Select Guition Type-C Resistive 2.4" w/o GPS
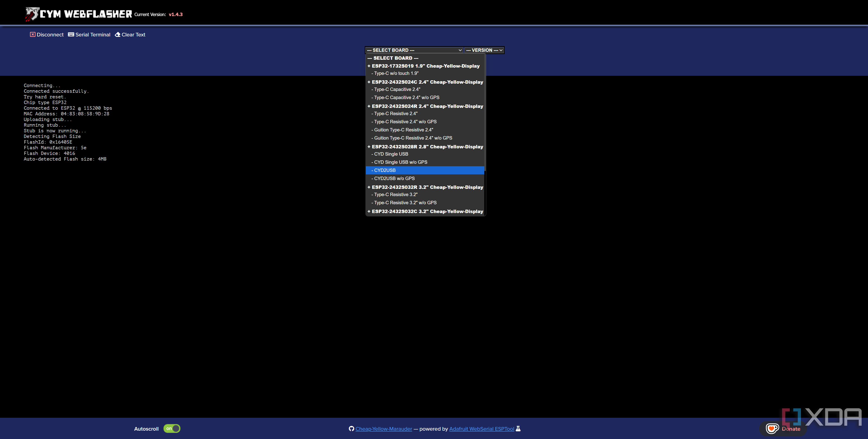Screen dimensions: 868x439 pos(425,138)
